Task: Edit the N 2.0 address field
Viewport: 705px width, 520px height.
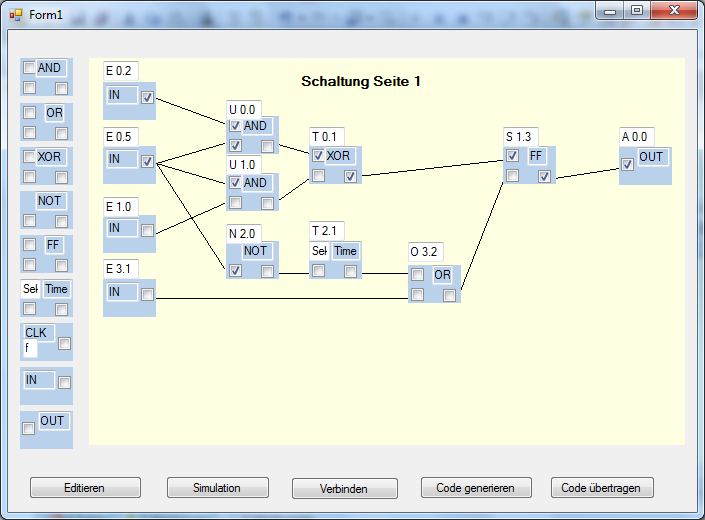Action: coord(244,234)
